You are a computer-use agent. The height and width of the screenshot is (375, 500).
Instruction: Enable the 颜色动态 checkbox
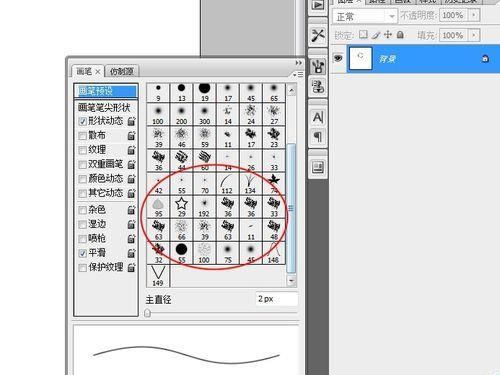pos(83,179)
